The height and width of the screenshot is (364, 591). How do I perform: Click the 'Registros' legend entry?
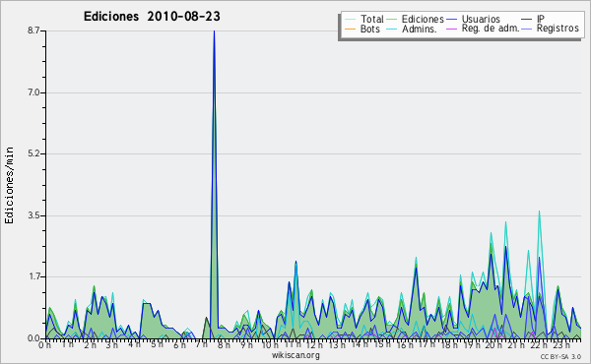558,29
